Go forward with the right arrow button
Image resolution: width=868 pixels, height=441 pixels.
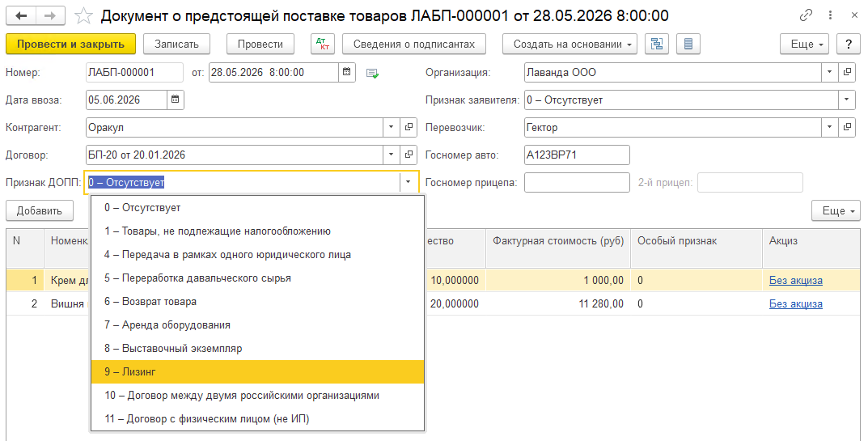pos(50,15)
